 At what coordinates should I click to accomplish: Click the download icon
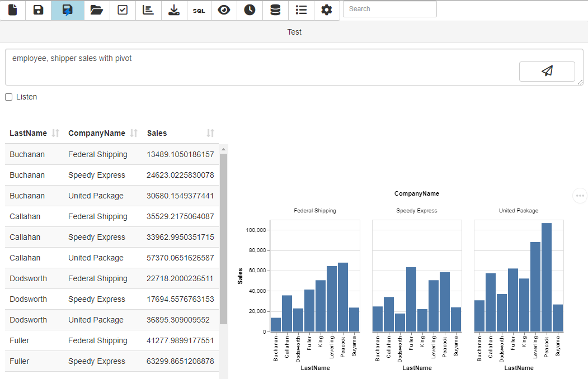[173, 10]
